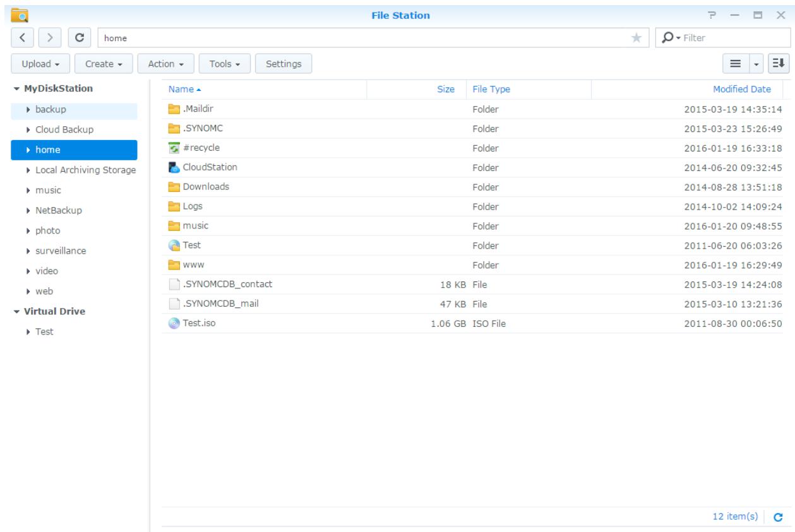Select the Test.iso disc icon
Screen dimensions: 795x532
[x=174, y=324]
